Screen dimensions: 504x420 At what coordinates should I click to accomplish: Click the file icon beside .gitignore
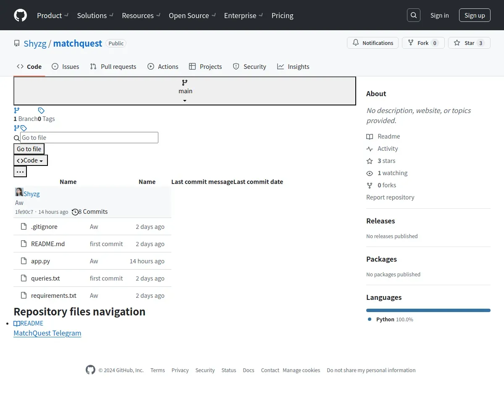(24, 226)
